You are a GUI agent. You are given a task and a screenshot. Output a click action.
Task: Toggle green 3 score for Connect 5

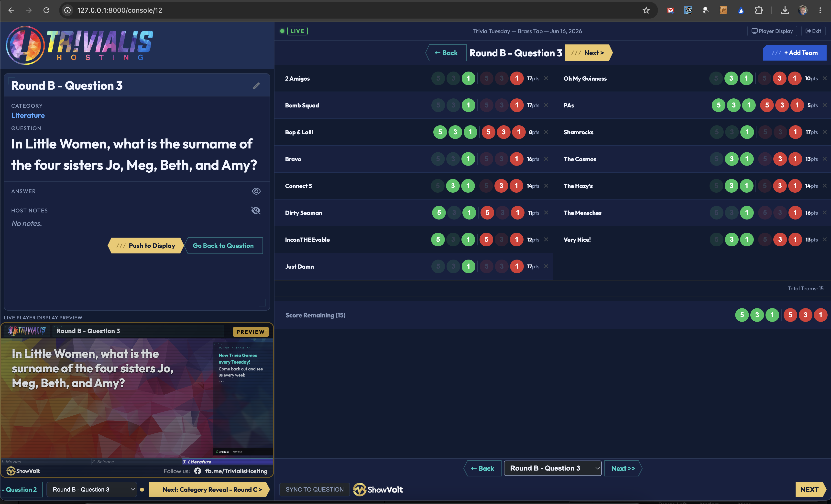pyautogui.click(x=453, y=186)
